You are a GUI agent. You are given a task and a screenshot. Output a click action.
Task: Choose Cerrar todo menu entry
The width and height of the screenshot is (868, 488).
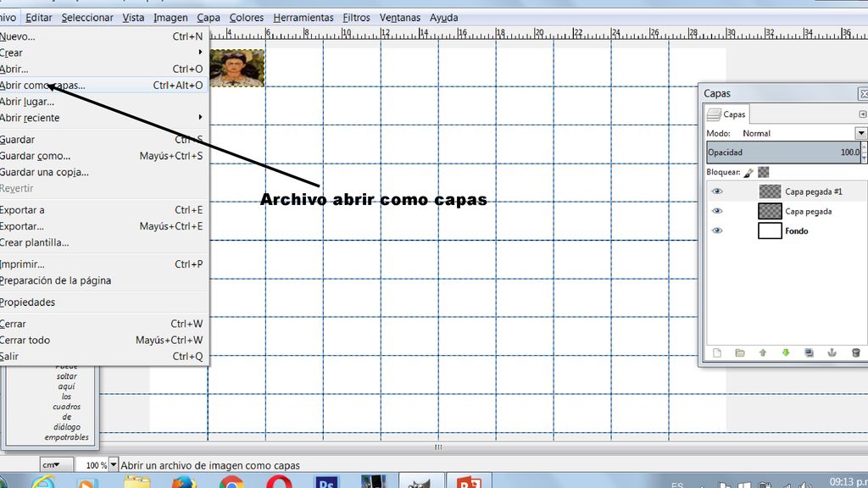coord(103,341)
